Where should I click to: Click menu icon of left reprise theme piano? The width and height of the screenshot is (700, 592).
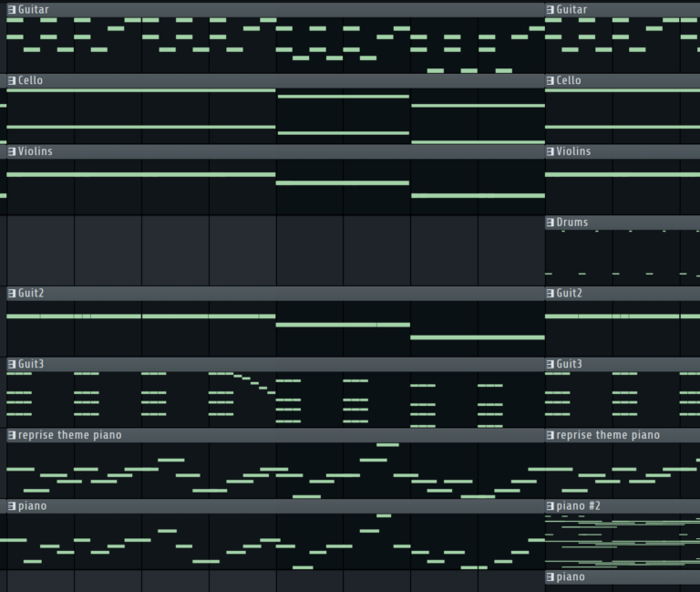click(12, 435)
